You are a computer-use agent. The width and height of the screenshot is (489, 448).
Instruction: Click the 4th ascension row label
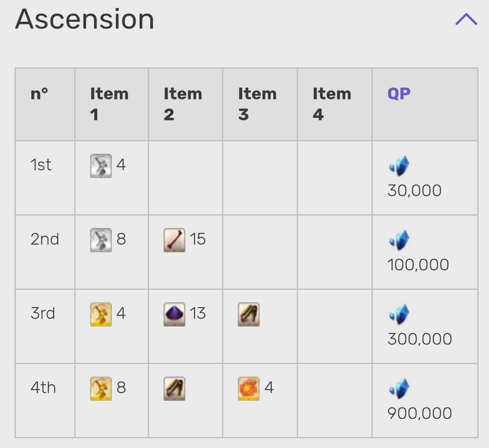tap(43, 388)
